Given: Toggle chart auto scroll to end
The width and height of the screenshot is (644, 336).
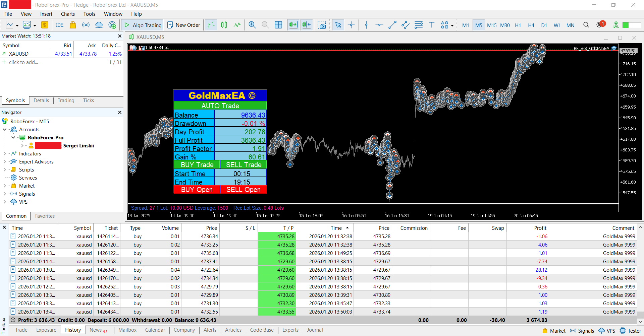Looking at the screenshot, I should (x=293, y=25).
